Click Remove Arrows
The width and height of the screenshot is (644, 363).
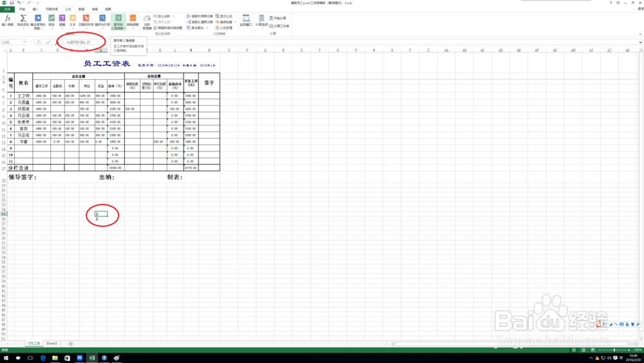click(197, 28)
